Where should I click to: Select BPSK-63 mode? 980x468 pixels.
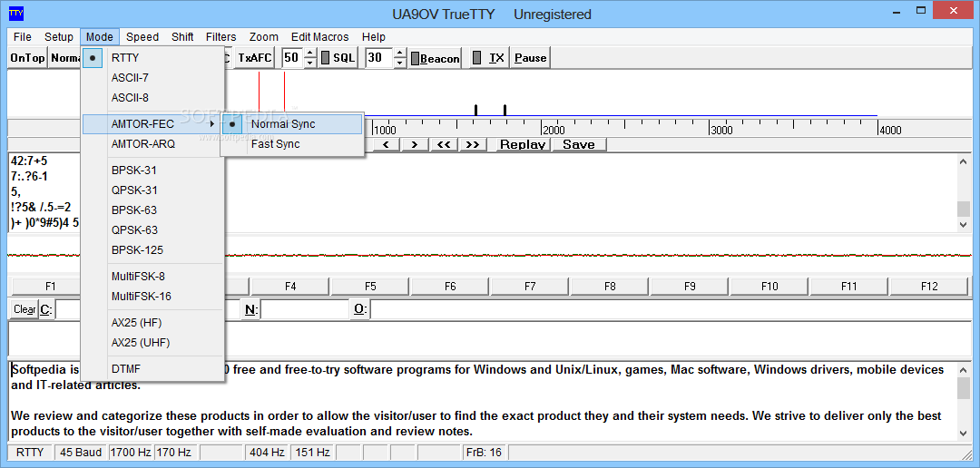(152, 210)
